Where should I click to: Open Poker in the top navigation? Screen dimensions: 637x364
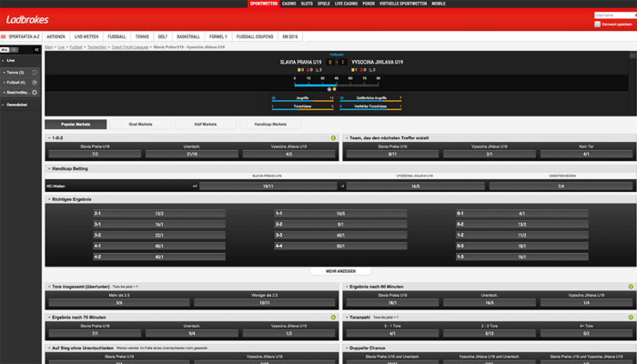[x=369, y=4]
